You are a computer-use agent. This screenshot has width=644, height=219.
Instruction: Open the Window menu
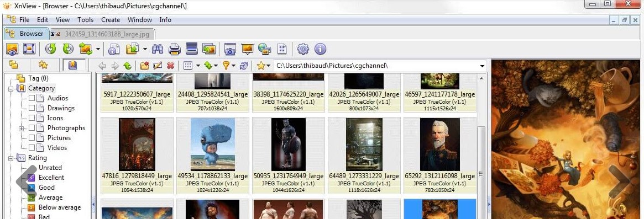(140, 20)
